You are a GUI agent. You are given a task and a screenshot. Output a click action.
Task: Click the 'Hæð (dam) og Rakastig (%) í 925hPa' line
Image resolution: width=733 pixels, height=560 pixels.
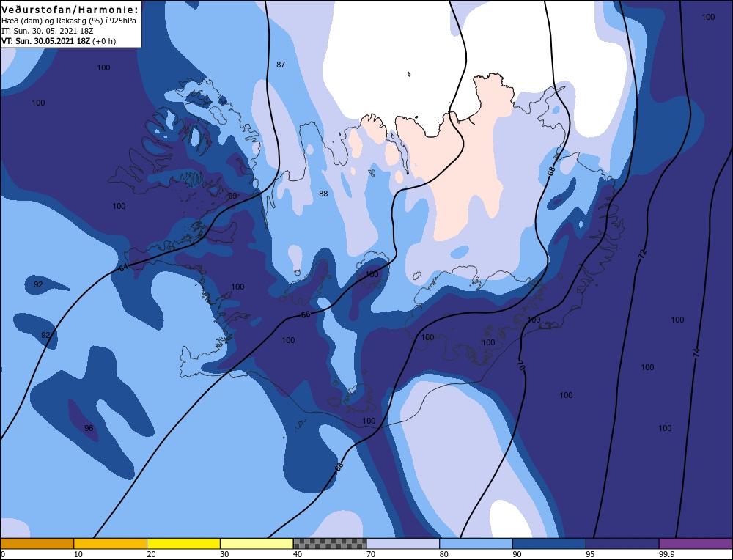[69, 21]
